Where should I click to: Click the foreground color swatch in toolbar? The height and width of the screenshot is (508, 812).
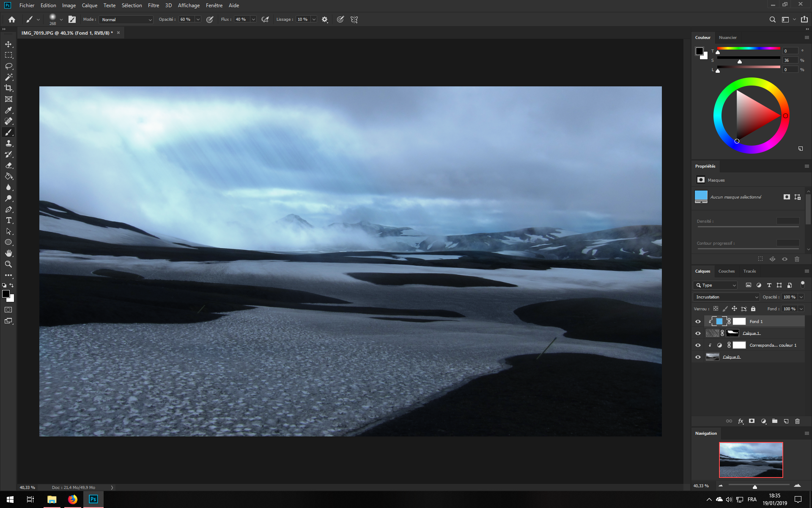click(5, 294)
